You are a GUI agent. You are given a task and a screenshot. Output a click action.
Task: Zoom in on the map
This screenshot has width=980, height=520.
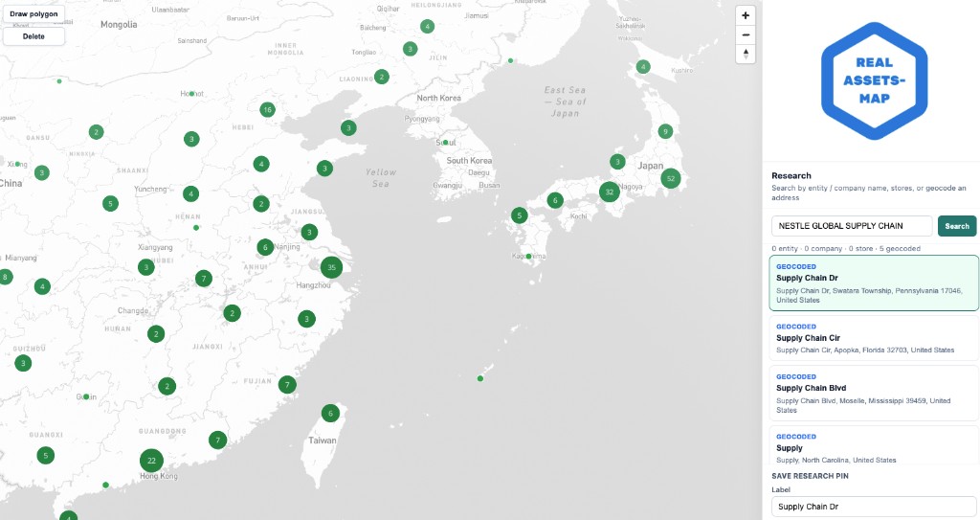pos(745,15)
